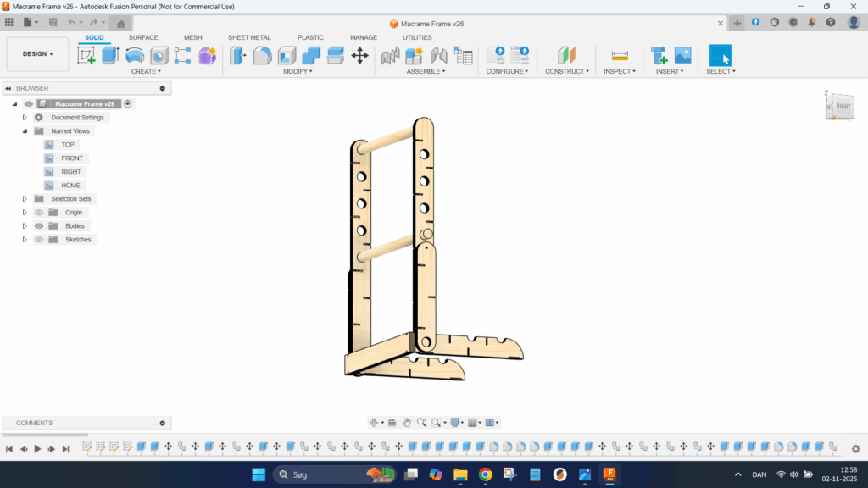The height and width of the screenshot is (488, 868).
Task: Select the Fillet tool in Modify
Action: point(263,56)
